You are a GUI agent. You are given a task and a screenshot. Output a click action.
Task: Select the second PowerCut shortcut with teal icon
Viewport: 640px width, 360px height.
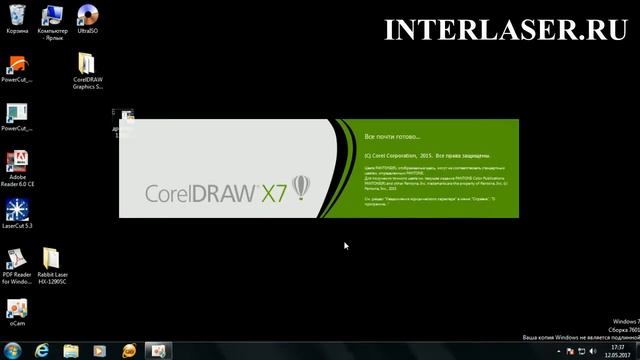click(17, 118)
